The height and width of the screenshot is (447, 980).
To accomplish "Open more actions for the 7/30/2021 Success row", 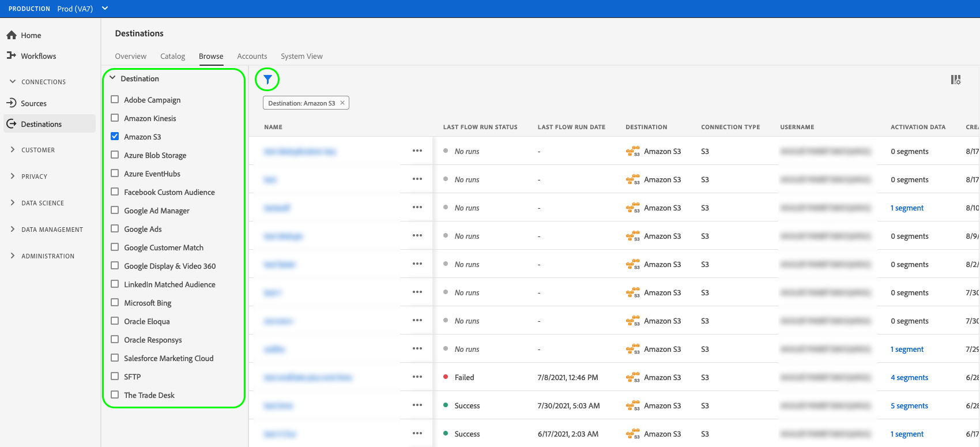I will 417,405.
